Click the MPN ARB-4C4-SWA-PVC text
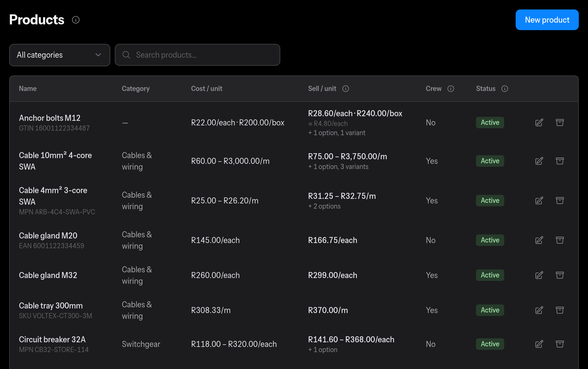 coord(57,212)
